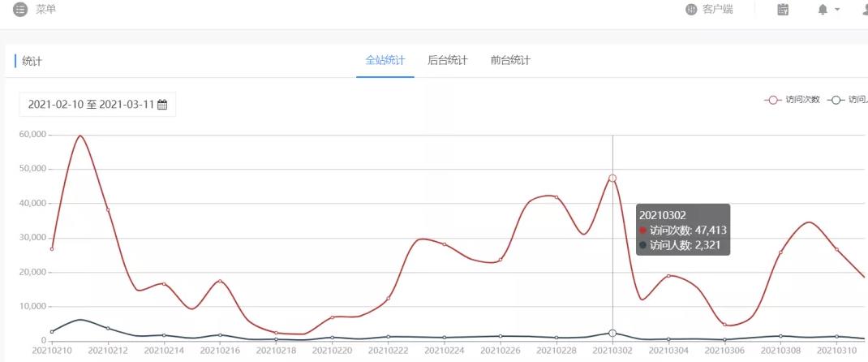Click the red data point at 20210210

(x=52, y=249)
